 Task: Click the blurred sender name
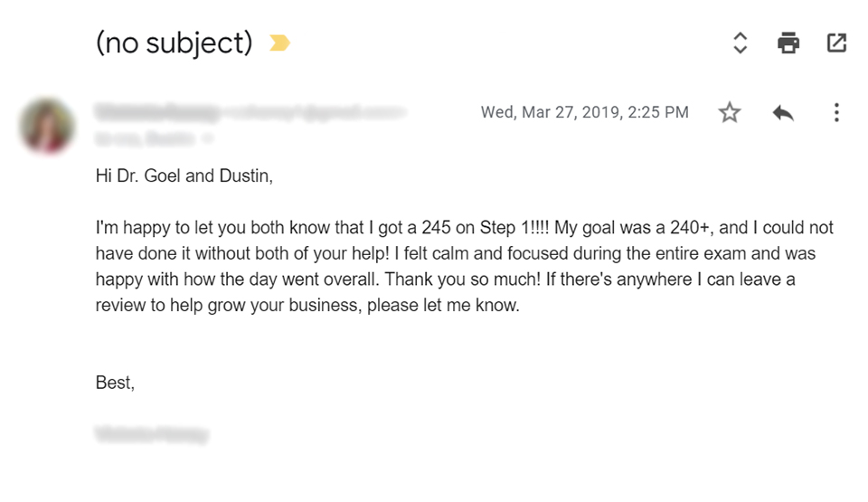(157, 112)
